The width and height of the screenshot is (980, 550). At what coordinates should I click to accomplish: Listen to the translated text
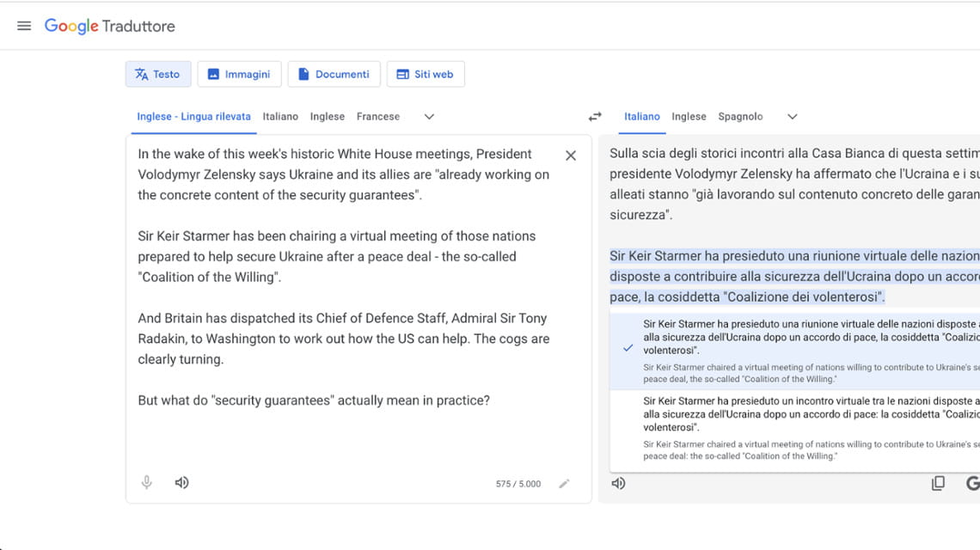[618, 483]
